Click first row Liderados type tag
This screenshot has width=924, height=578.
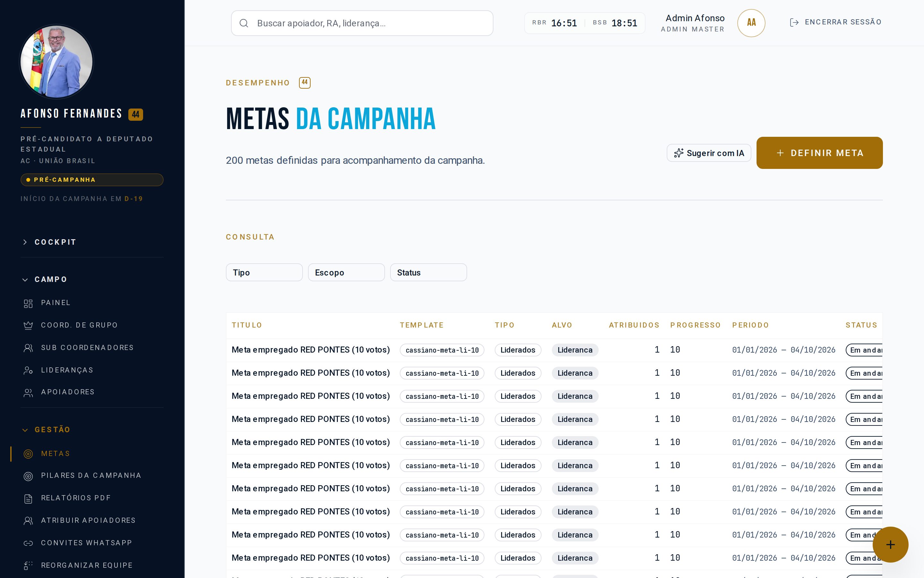tap(518, 350)
